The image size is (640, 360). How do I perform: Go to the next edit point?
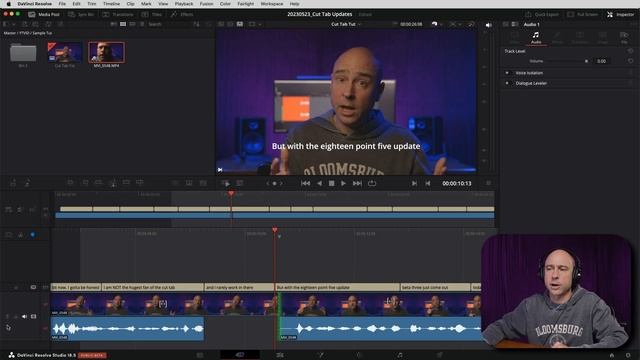(414, 184)
